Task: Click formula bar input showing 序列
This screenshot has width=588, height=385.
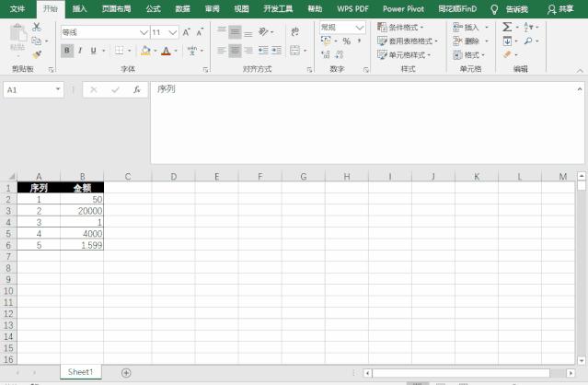Action: (367, 122)
